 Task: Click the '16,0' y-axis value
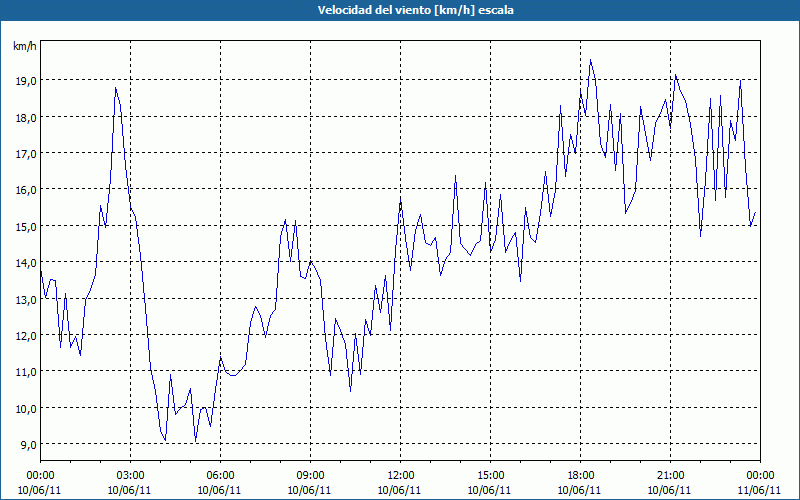(25, 190)
